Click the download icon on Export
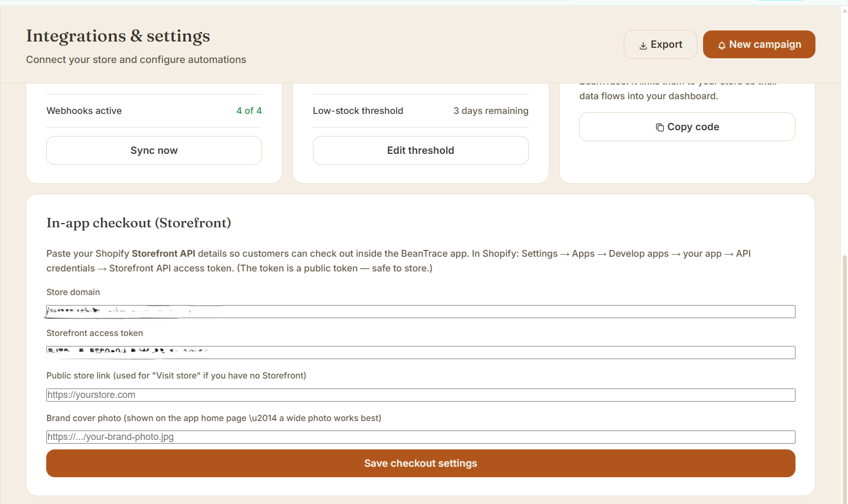Image resolution: width=848 pixels, height=504 pixels. coord(643,46)
